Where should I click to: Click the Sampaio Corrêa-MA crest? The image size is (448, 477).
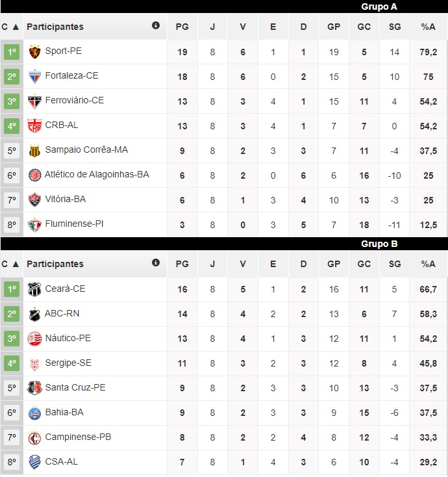[34, 150]
